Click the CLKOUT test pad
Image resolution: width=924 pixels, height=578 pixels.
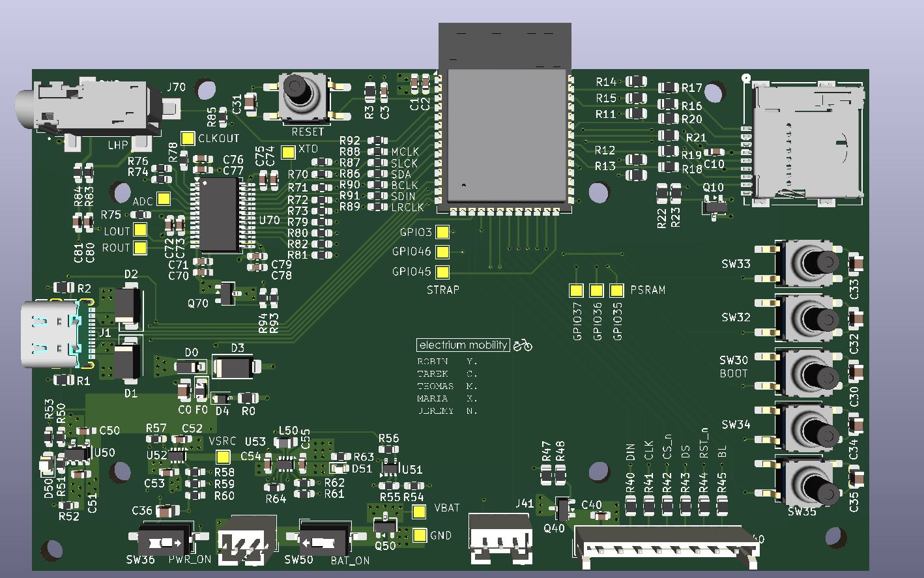click(188, 137)
